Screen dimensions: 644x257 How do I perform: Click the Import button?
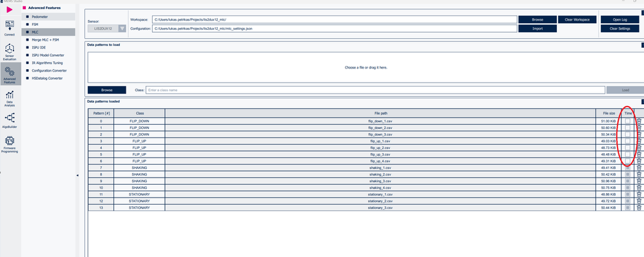[538, 29]
